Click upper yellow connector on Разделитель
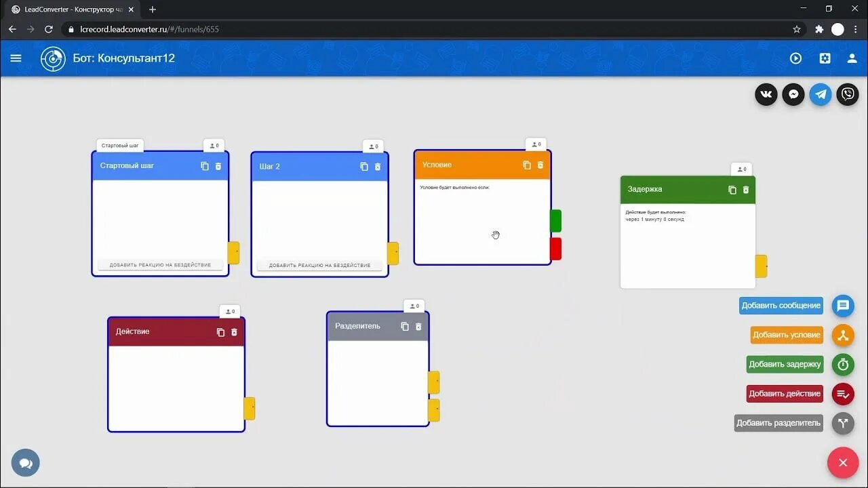 point(433,382)
